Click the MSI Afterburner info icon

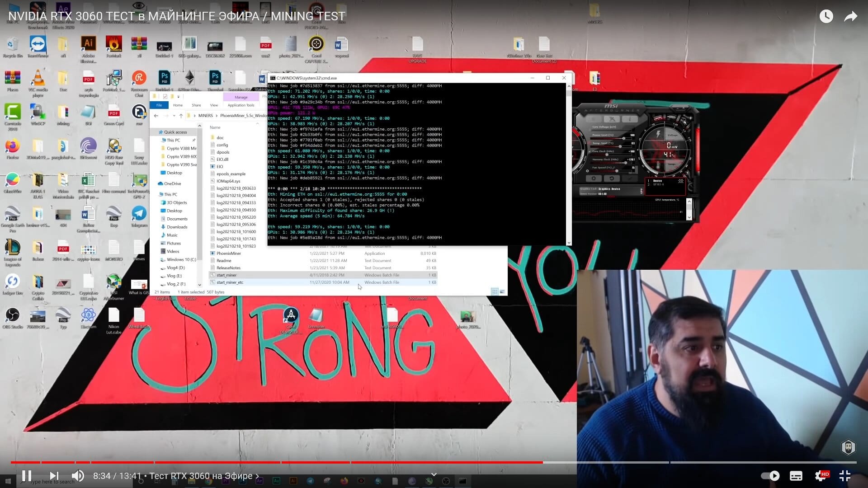pos(629,119)
